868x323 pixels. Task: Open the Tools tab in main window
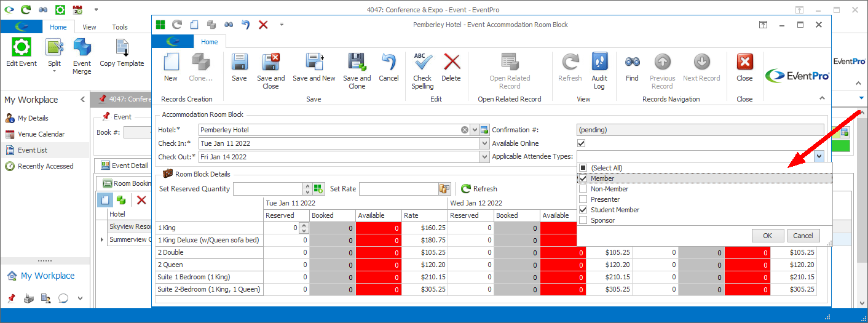tap(120, 27)
